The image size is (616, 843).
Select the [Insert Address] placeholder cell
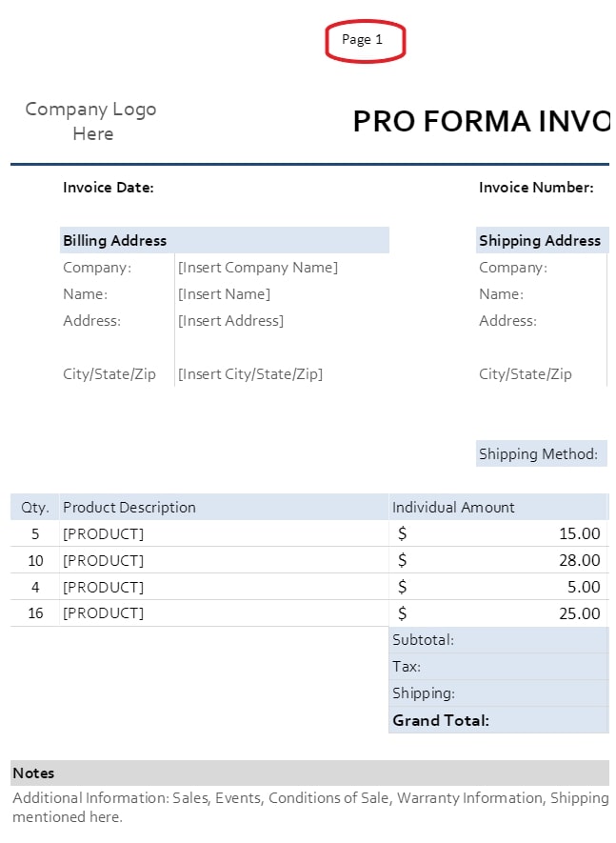[231, 321]
